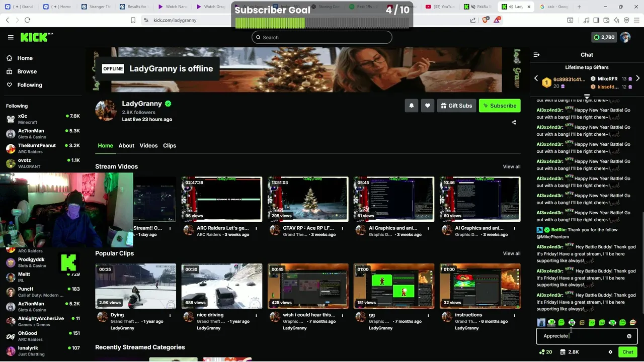Open Brave Leo AI sparkle icon
The height and width of the screenshot is (362, 644).
616,20
